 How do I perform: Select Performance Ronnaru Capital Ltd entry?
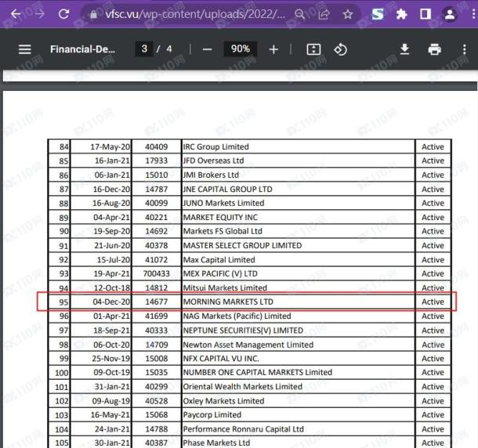tap(243, 429)
